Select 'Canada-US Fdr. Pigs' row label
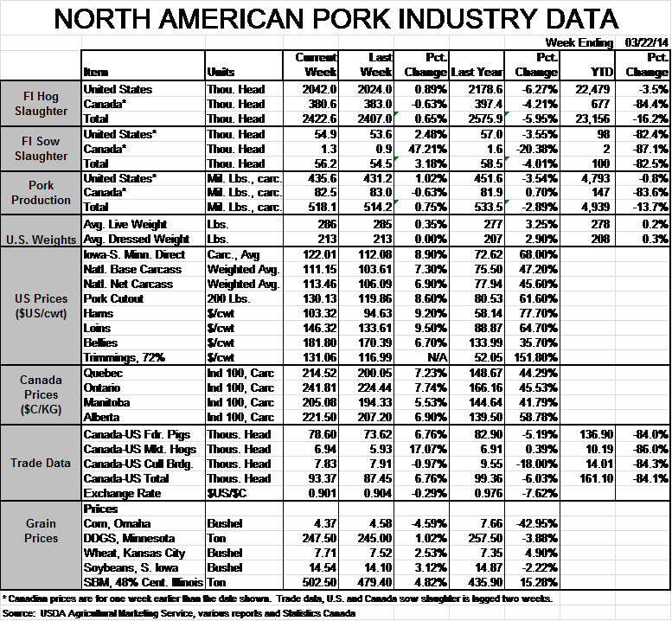 [x=137, y=434]
